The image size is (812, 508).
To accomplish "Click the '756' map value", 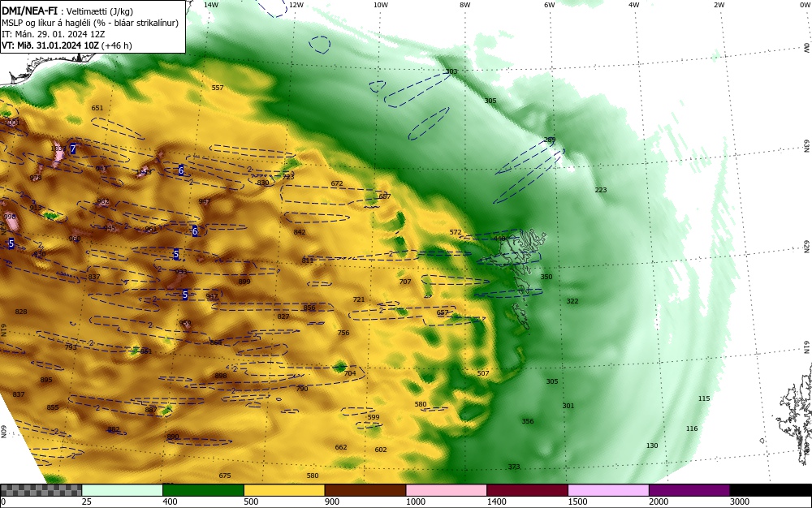I will pyautogui.click(x=343, y=333).
